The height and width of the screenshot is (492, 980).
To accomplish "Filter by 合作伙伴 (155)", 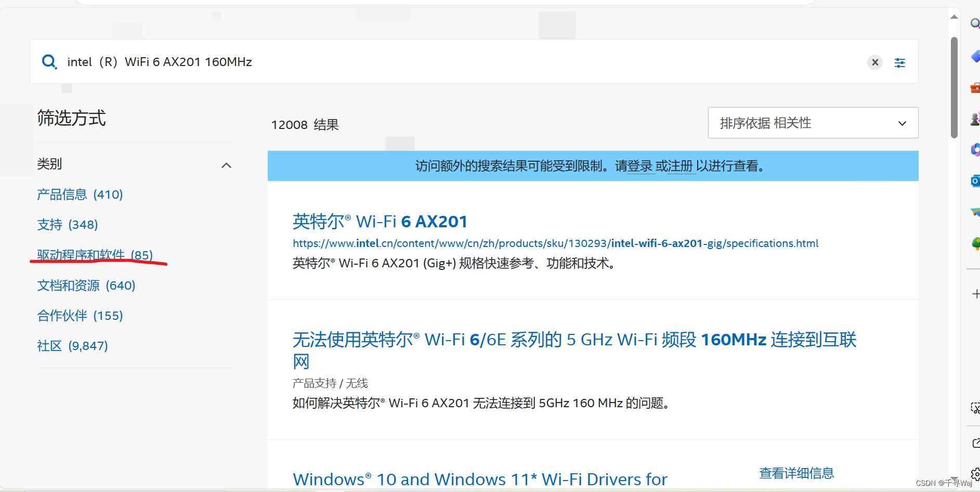I will [80, 316].
